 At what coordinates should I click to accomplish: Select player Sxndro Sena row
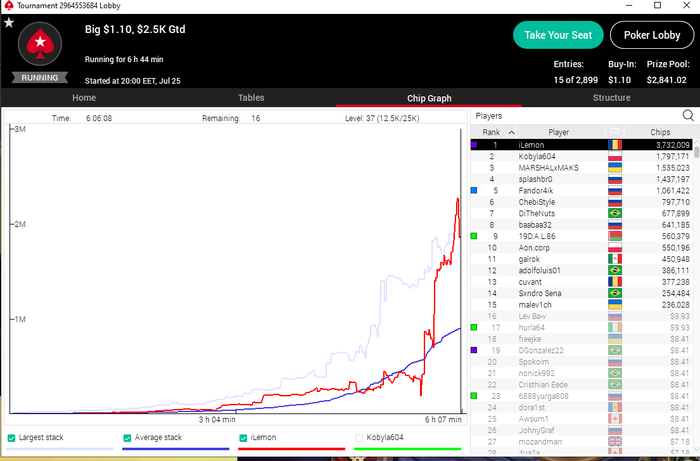tap(582, 293)
